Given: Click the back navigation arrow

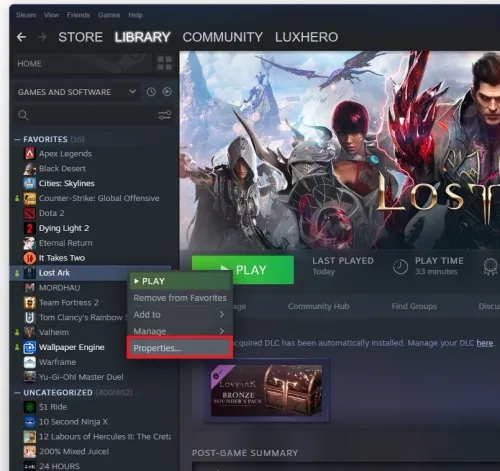Looking at the screenshot, I should 21,37.
